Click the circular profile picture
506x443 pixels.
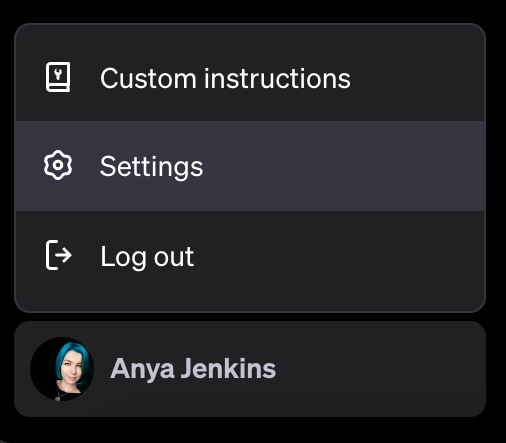click(62, 369)
